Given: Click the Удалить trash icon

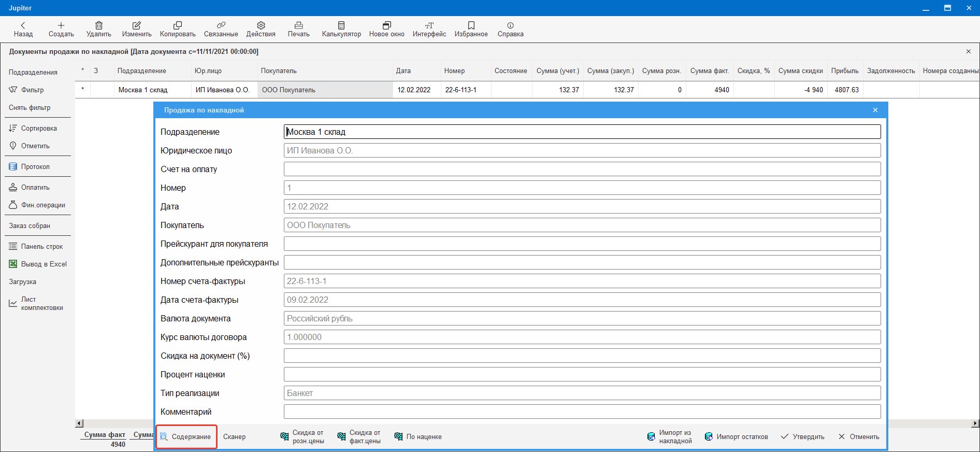Looking at the screenshot, I should pyautogui.click(x=98, y=30).
